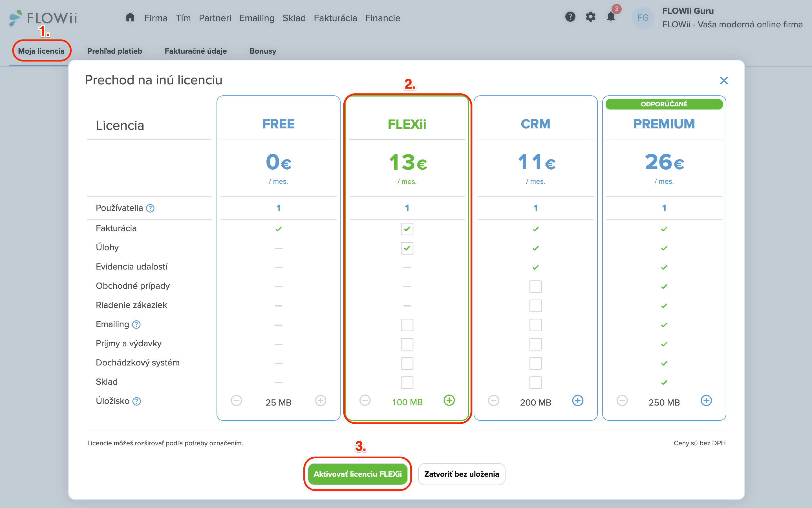Enable Emailing in the FLEXii plan

pos(407,325)
